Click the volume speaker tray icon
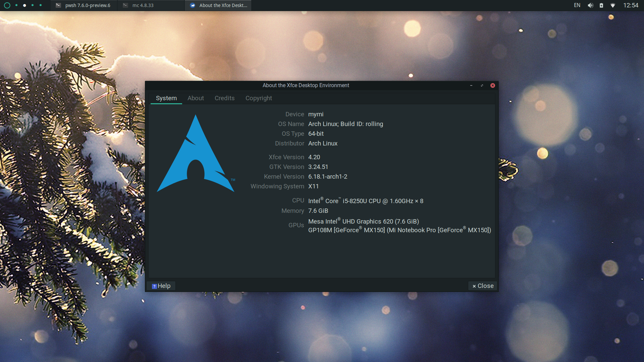644x362 pixels. tap(590, 5)
